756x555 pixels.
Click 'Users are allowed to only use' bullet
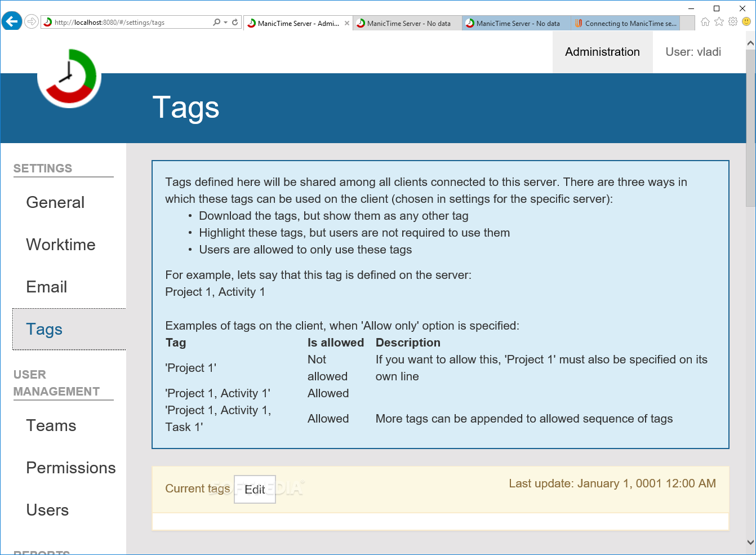pos(305,250)
